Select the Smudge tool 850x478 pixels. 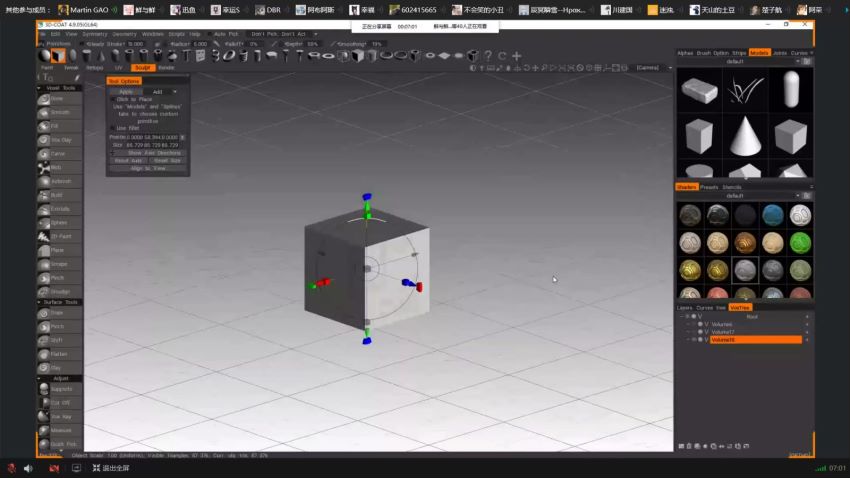coord(59,292)
